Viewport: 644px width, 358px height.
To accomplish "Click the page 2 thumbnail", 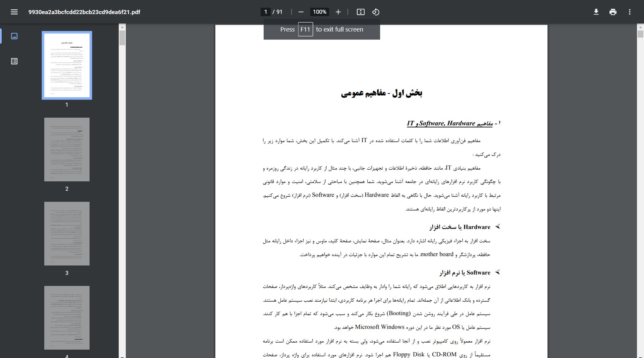I will pos(66,150).
